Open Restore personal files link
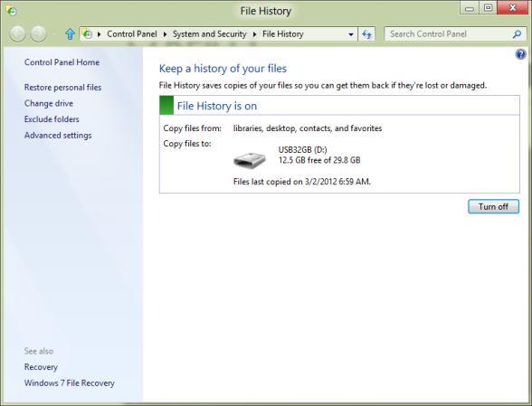 tap(62, 88)
